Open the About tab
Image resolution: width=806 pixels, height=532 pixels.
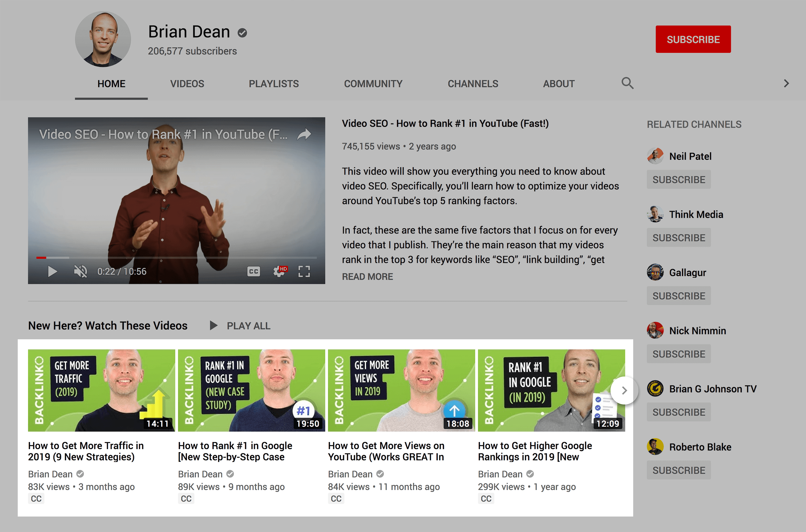559,84
